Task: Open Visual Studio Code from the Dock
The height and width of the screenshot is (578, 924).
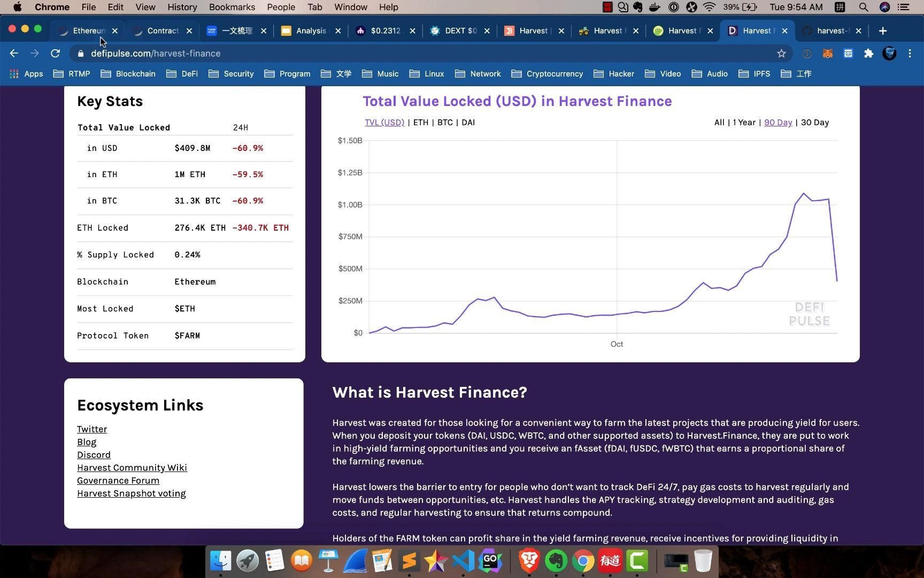Action: [x=463, y=561]
